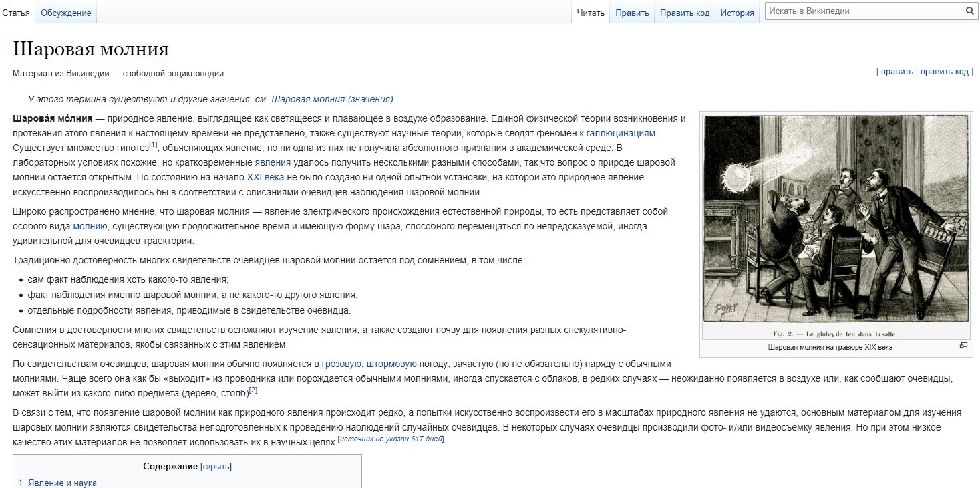980x488 pixels.
Task: Open the Статья tab
Action: (16, 13)
